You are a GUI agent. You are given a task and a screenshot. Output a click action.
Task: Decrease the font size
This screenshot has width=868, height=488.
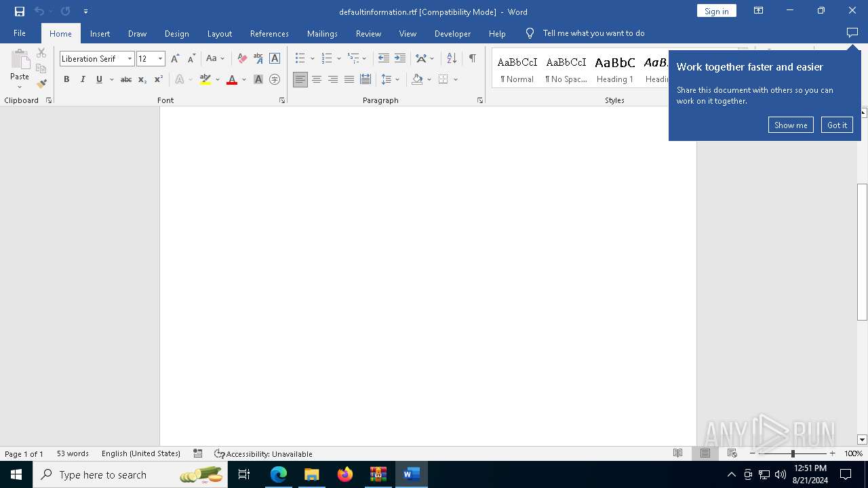[x=191, y=58]
